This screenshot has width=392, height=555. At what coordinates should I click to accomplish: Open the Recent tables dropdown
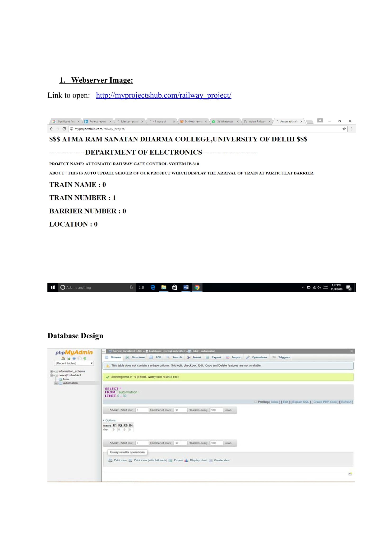pyautogui.click(x=74, y=363)
